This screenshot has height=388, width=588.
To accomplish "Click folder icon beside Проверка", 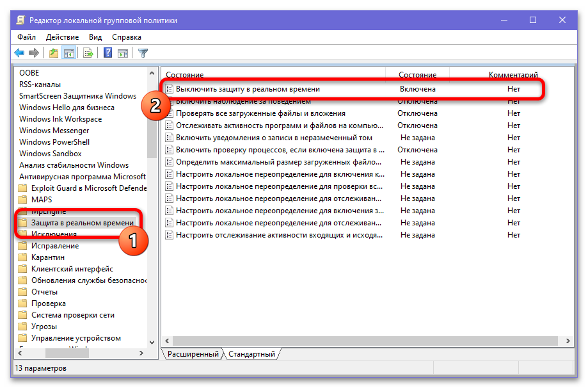I will tap(23, 303).
